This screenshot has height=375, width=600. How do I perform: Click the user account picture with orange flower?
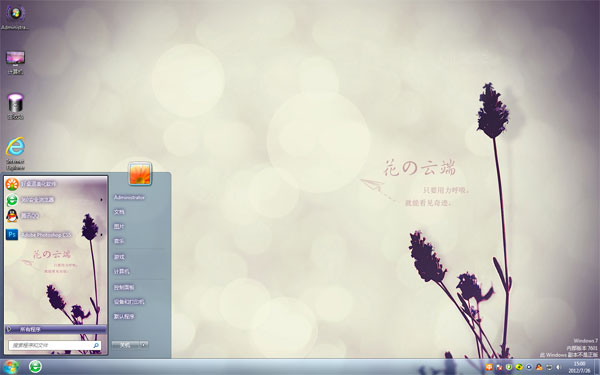[140, 173]
